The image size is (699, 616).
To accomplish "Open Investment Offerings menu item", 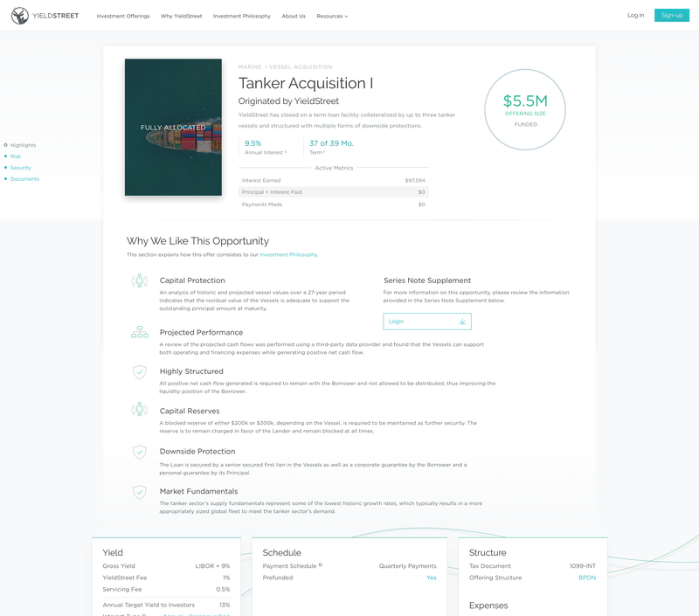I will [123, 16].
